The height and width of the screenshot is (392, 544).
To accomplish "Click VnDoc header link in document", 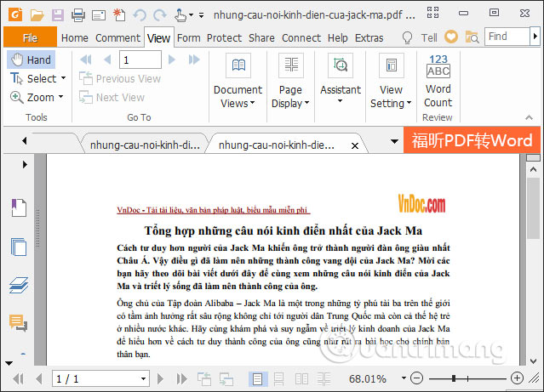I will (213, 210).
